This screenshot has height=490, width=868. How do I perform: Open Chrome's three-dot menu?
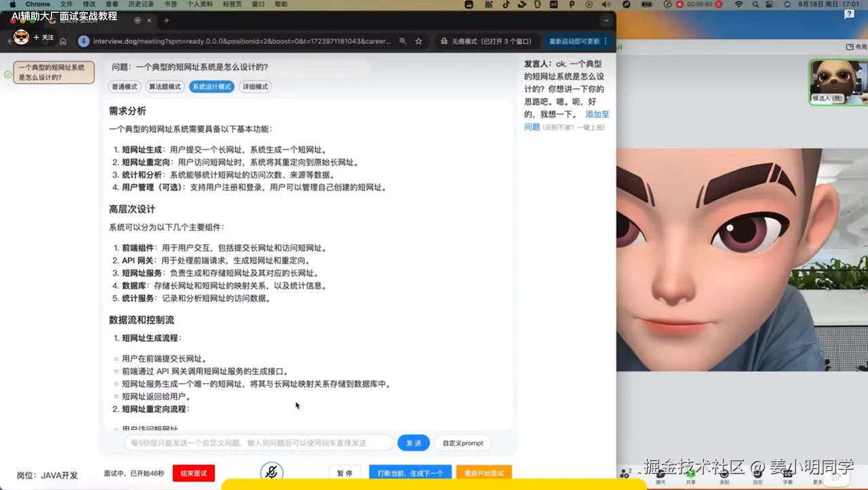pos(606,41)
